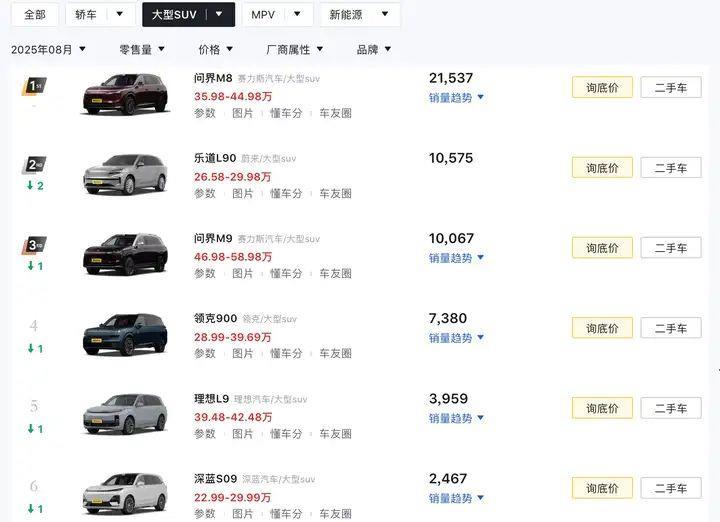This screenshot has height=522, width=720.
Task: Open 懂车分 link under 深蓝S09
Action: [286, 514]
